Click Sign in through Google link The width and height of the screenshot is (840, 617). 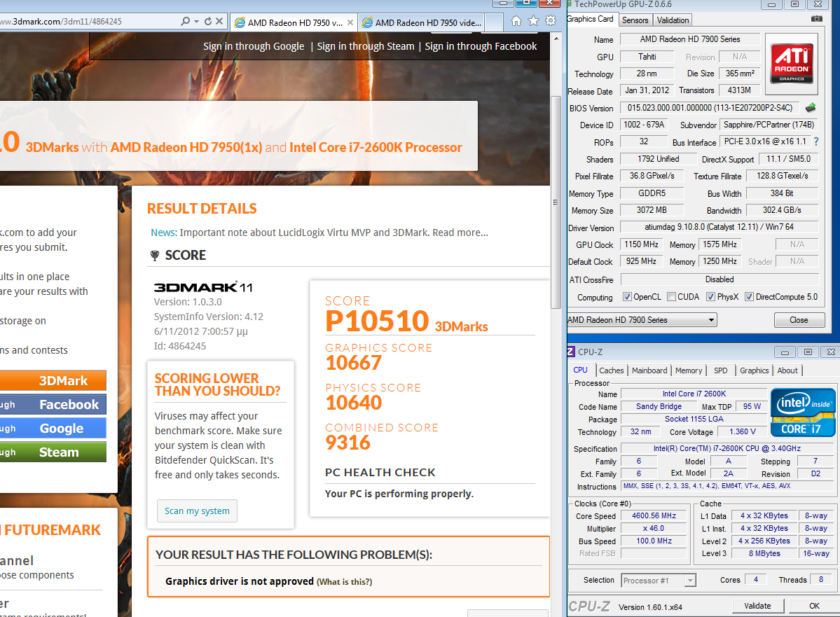(x=254, y=46)
